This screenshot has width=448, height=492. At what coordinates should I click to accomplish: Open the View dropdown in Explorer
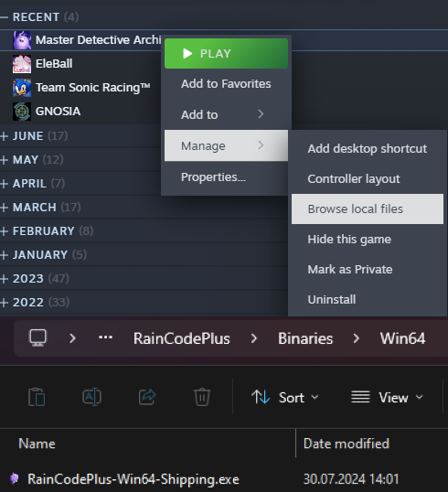387,397
